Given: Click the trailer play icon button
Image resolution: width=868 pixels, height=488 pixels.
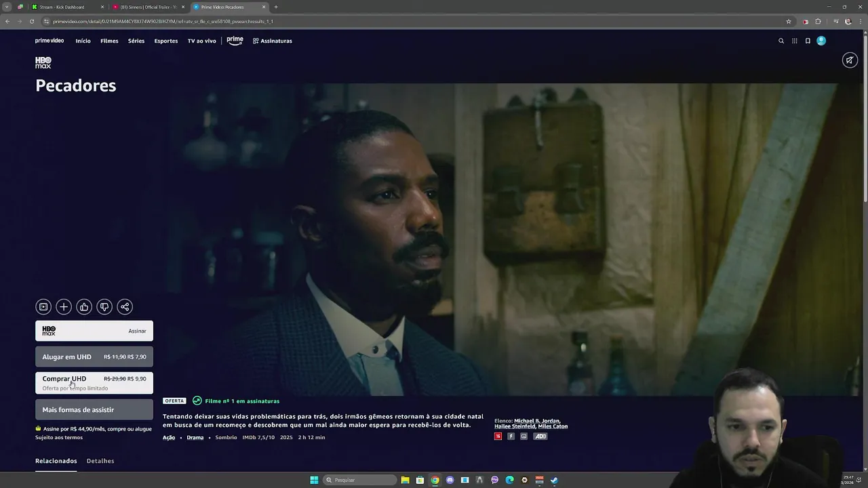Looking at the screenshot, I should pyautogui.click(x=43, y=307).
